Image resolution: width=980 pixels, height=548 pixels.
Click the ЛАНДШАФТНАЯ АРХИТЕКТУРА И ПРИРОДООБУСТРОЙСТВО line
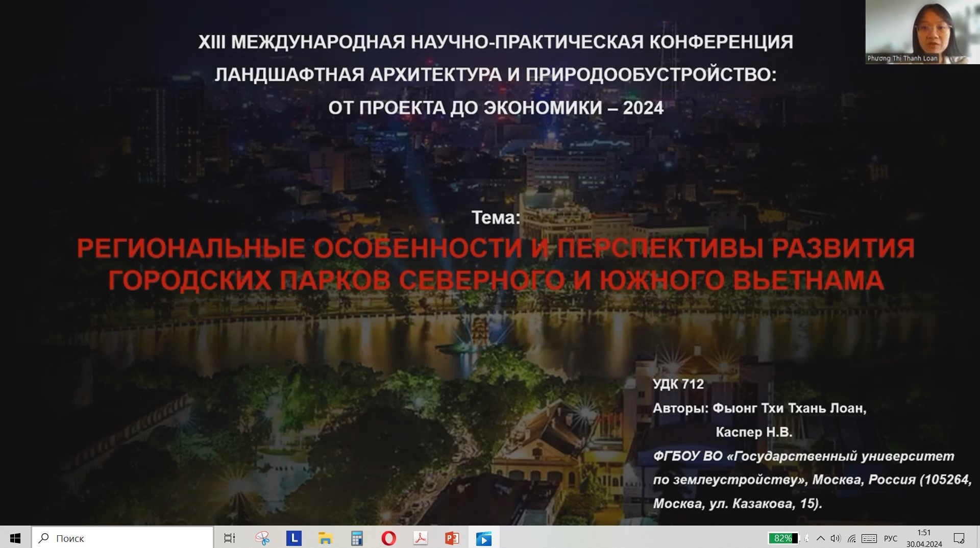coord(495,74)
